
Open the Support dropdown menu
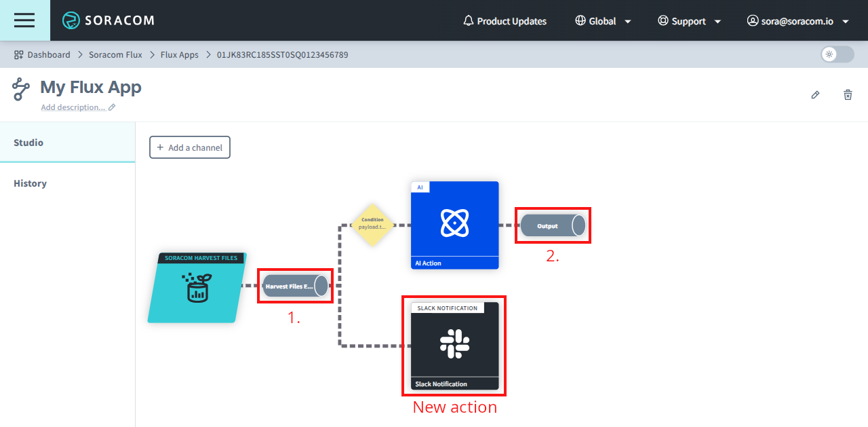(x=689, y=21)
